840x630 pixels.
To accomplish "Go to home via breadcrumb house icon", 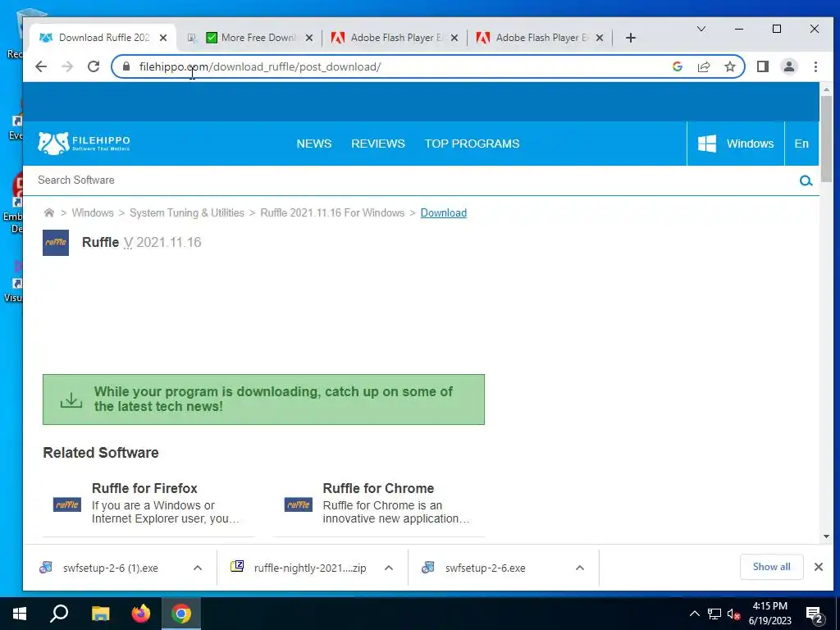I will (48, 212).
